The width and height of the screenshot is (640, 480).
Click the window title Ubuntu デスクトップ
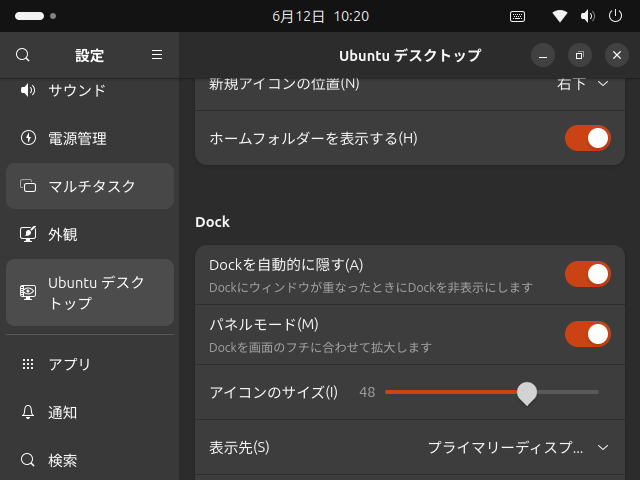pyautogui.click(x=410, y=55)
